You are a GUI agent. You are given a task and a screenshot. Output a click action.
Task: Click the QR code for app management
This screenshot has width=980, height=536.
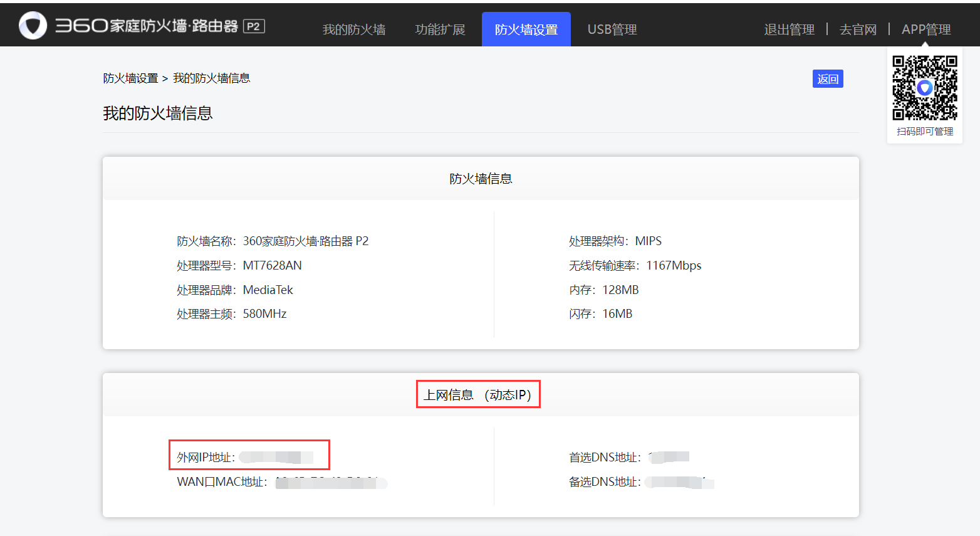[x=925, y=88]
